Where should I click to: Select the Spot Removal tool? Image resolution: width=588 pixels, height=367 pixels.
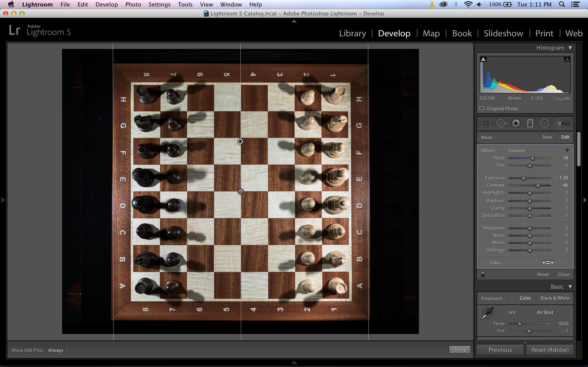point(501,124)
